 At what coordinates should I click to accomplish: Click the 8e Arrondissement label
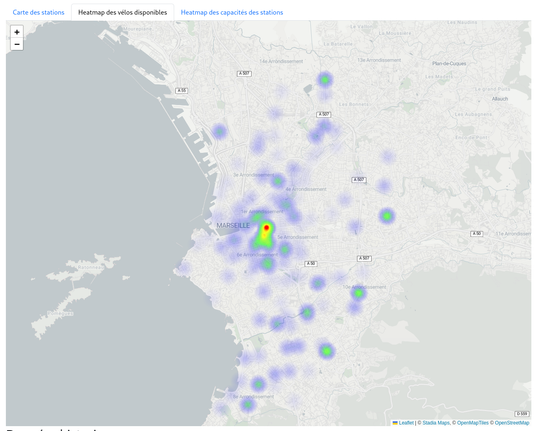click(253, 397)
